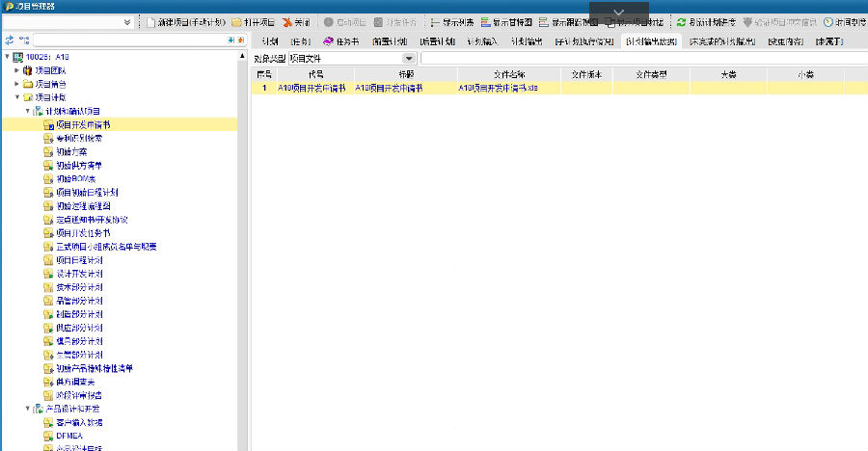Click the 文件版本 column header
868x451 pixels.
click(x=586, y=74)
